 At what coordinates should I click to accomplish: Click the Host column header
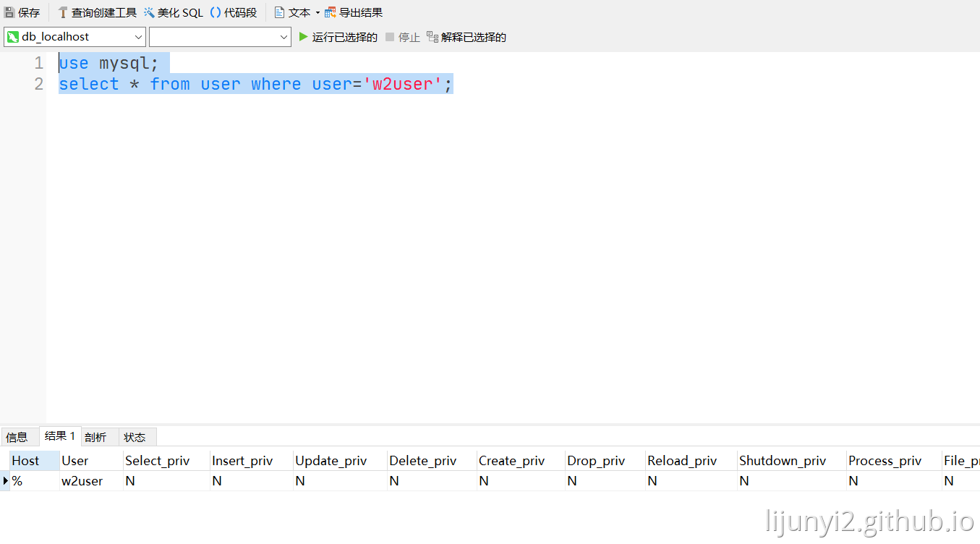(26, 461)
